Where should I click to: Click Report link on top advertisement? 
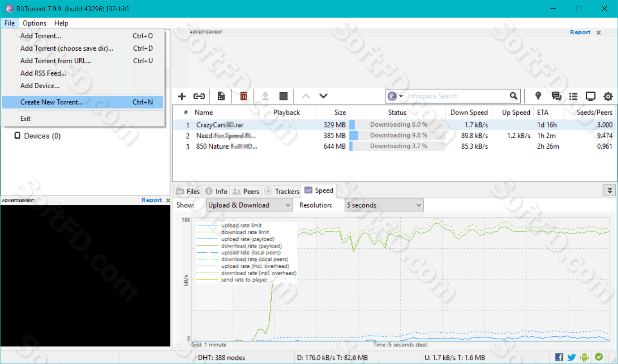coord(580,32)
